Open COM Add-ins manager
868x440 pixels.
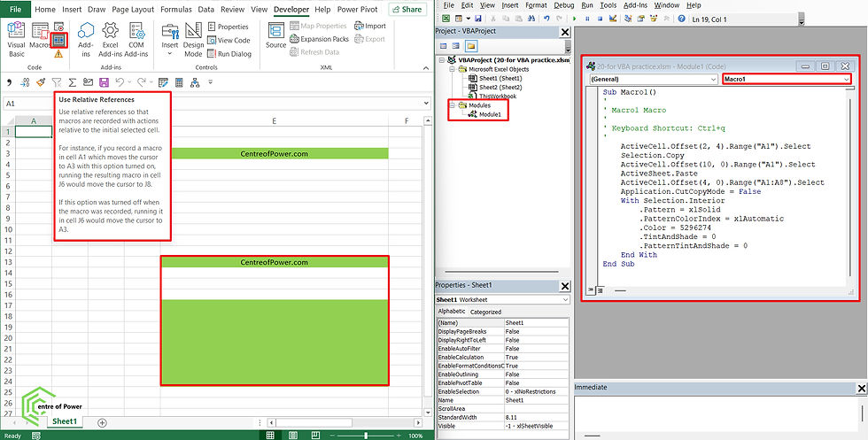[x=136, y=40]
